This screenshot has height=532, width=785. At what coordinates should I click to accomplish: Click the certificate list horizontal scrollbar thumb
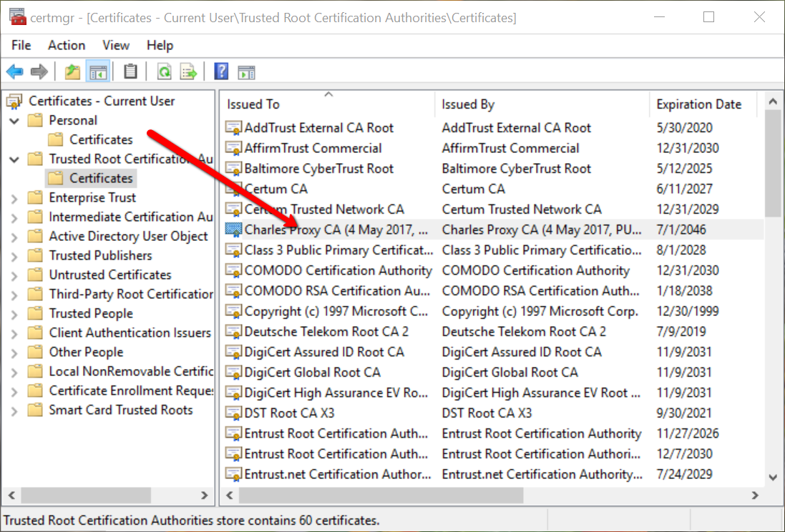point(381,495)
